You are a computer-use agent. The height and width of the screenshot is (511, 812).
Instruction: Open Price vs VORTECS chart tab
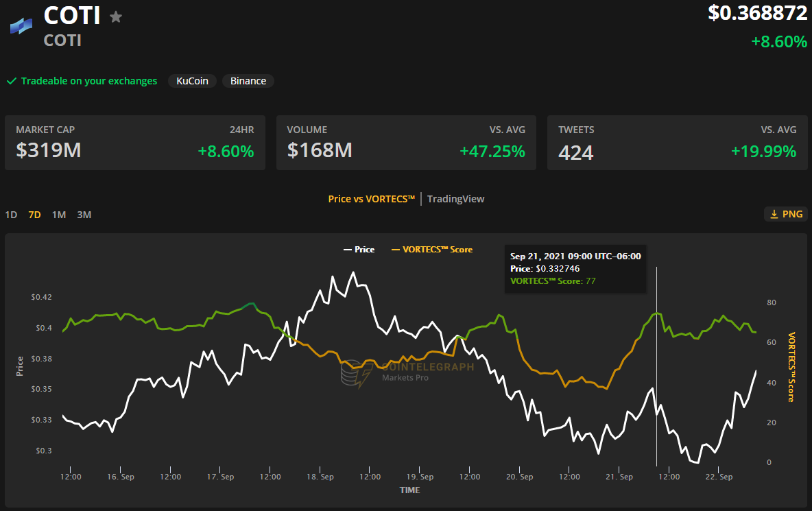371,199
